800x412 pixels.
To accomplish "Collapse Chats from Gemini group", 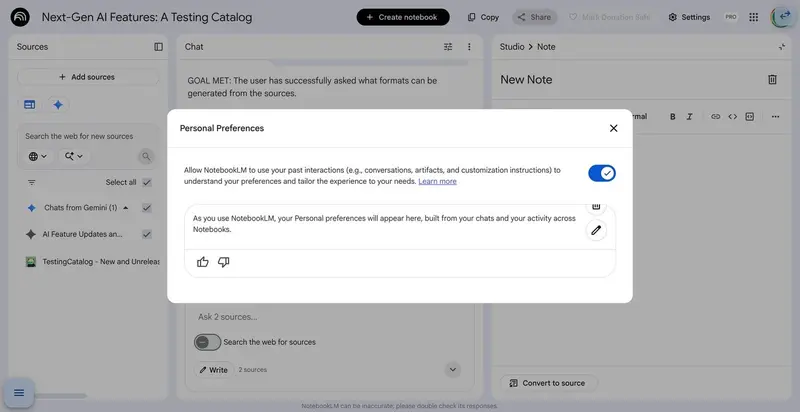I will click(126, 208).
